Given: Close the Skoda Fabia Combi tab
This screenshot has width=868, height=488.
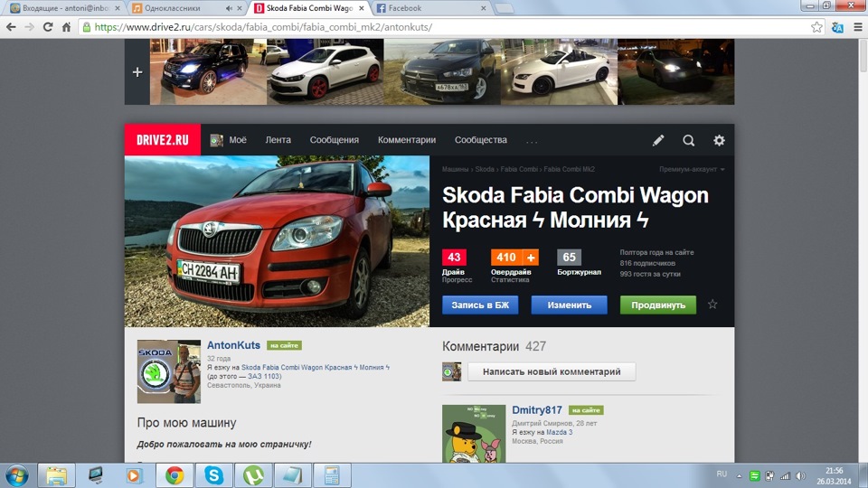Looking at the screenshot, I should [x=362, y=8].
